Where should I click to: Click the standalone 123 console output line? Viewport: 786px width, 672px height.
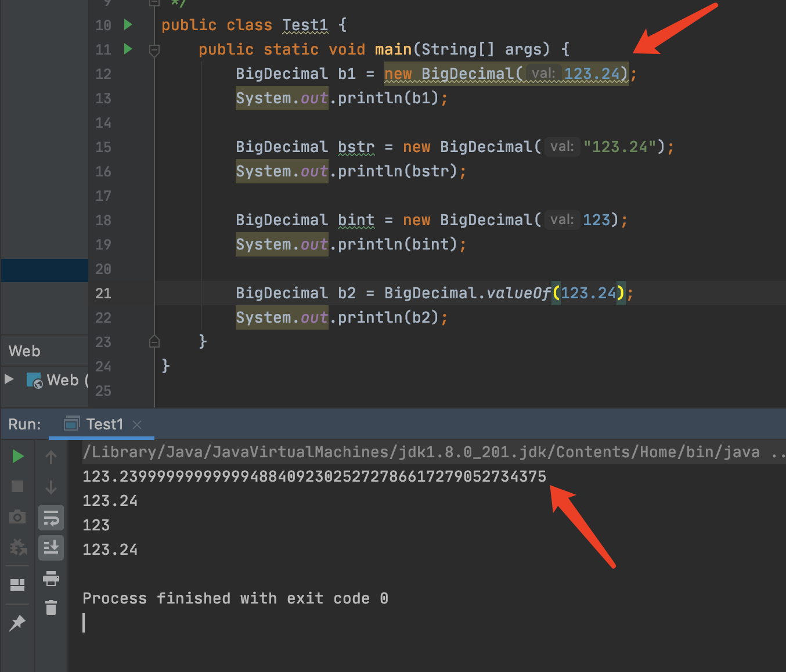click(96, 525)
